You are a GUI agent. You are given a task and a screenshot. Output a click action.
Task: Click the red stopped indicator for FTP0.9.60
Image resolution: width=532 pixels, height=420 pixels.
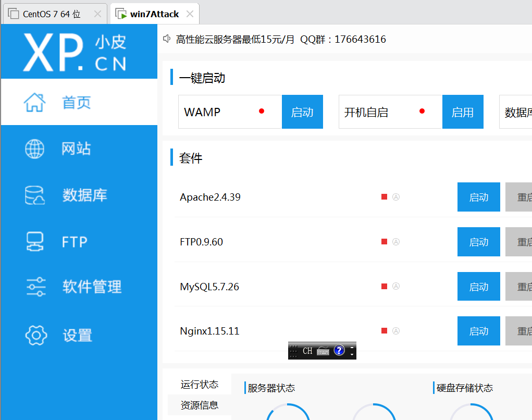384,241
